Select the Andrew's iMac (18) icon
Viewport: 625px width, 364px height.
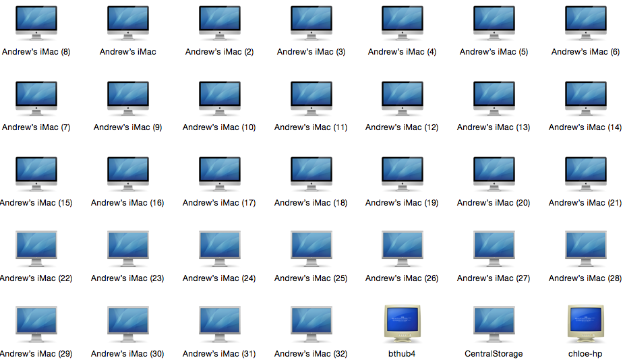point(311,174)
